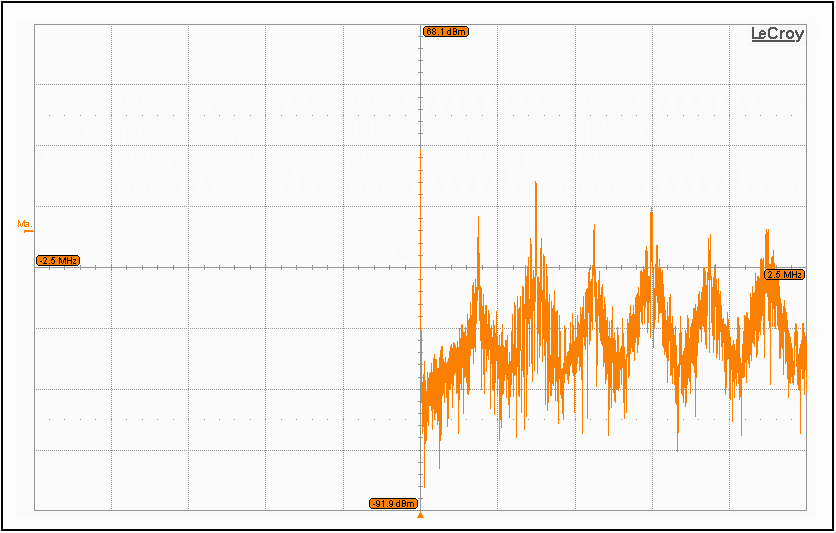Viewport: 836px width, 533px height.
Task: Click the 68.1 dBm top scale label
Action: pos(445,32)
